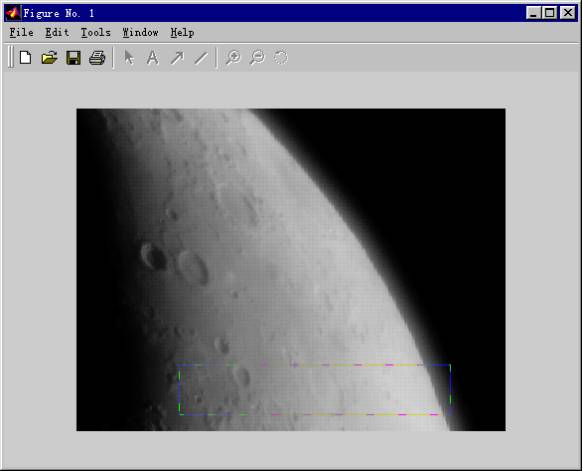Viewport: 582px width, 471px height.
Task: Click the large dark crater on the moon image
Action: click(x=153, y=256)
